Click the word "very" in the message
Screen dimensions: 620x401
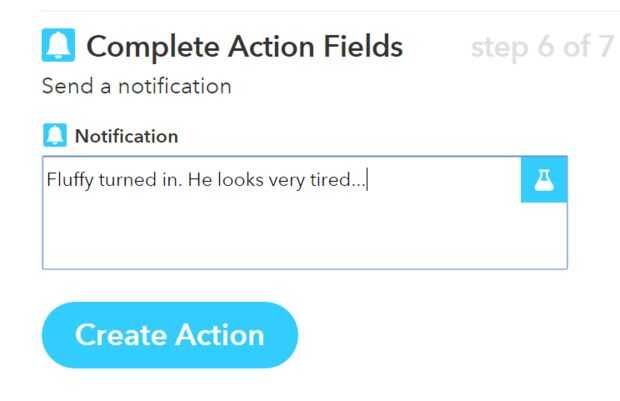click(295, 181)
